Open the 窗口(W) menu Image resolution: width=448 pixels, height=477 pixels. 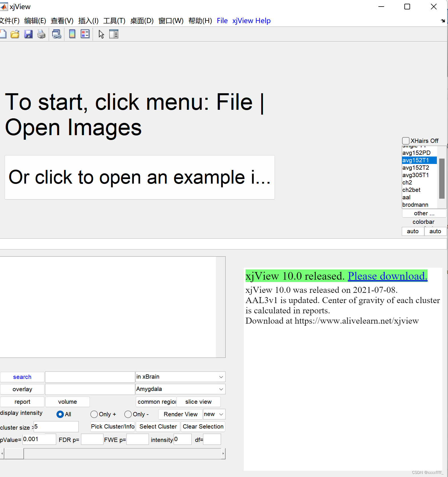[171, 21]
